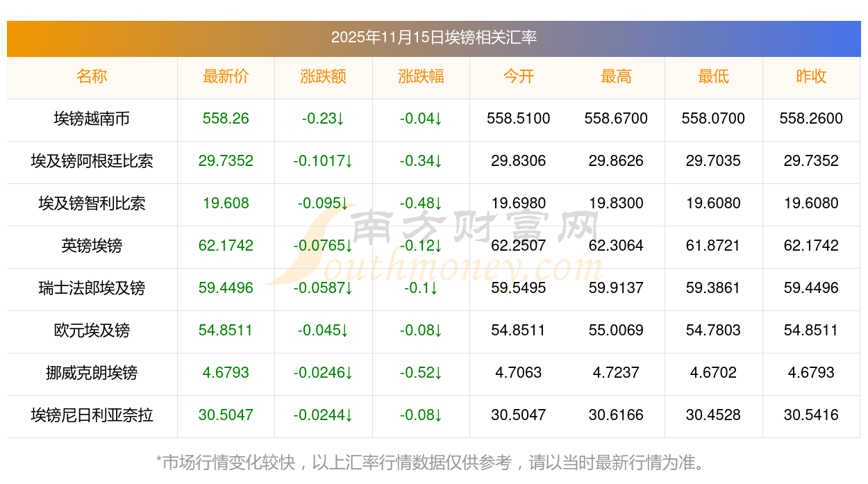Click opening value 4.7063
Viewport: 868px width, 484px height.
coord(519,373)
